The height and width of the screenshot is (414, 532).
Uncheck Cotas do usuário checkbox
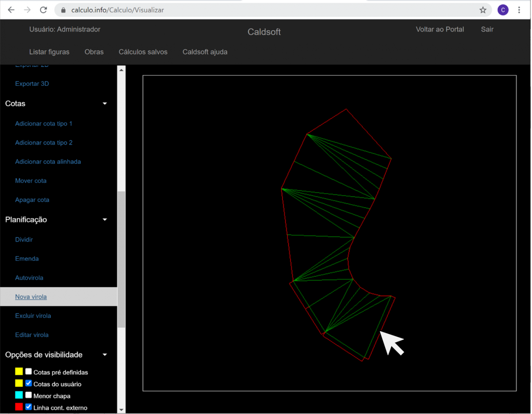coord(28,383)
